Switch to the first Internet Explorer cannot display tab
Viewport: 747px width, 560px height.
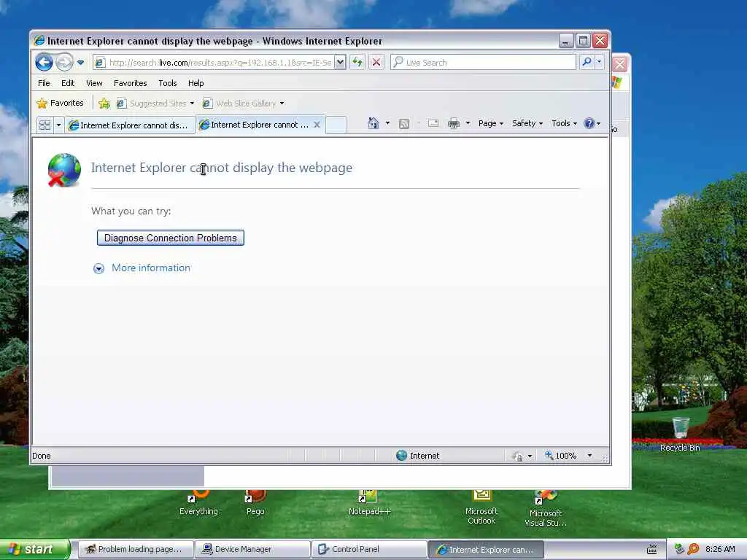pos(130,125)
